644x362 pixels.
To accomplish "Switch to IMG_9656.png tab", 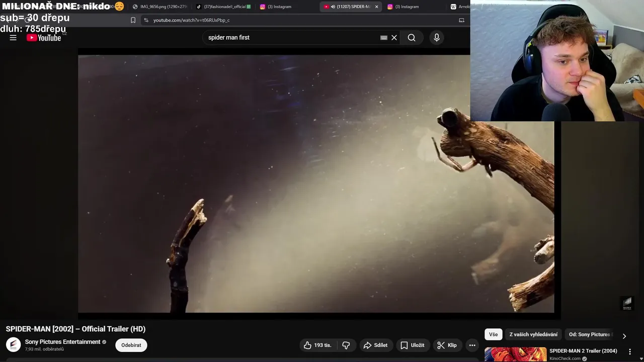I will point(159,7).
